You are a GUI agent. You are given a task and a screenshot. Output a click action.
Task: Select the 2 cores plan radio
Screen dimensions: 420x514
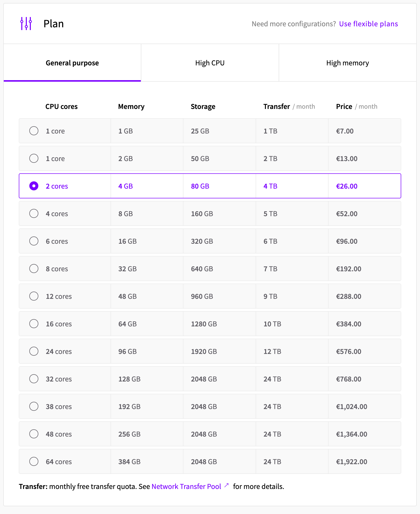[x=34, y=186]
